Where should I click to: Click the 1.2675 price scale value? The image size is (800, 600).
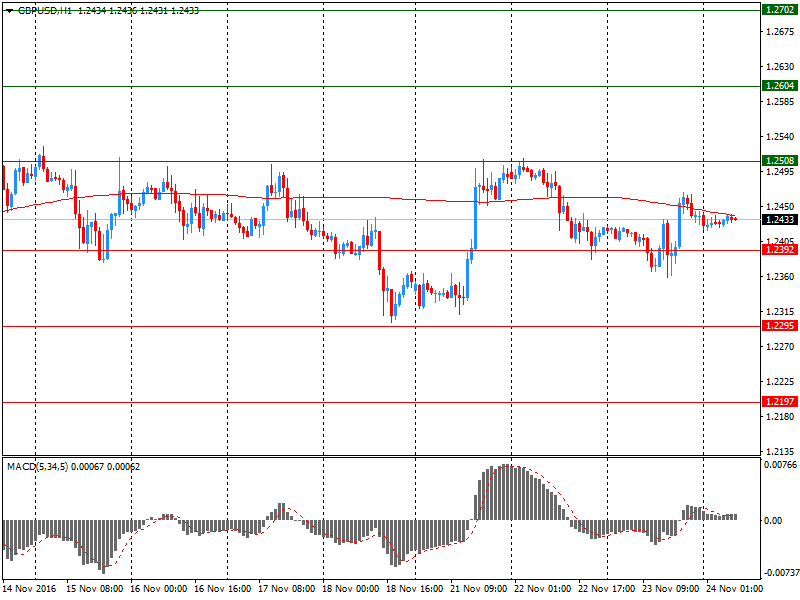click(x=780, y=32)
